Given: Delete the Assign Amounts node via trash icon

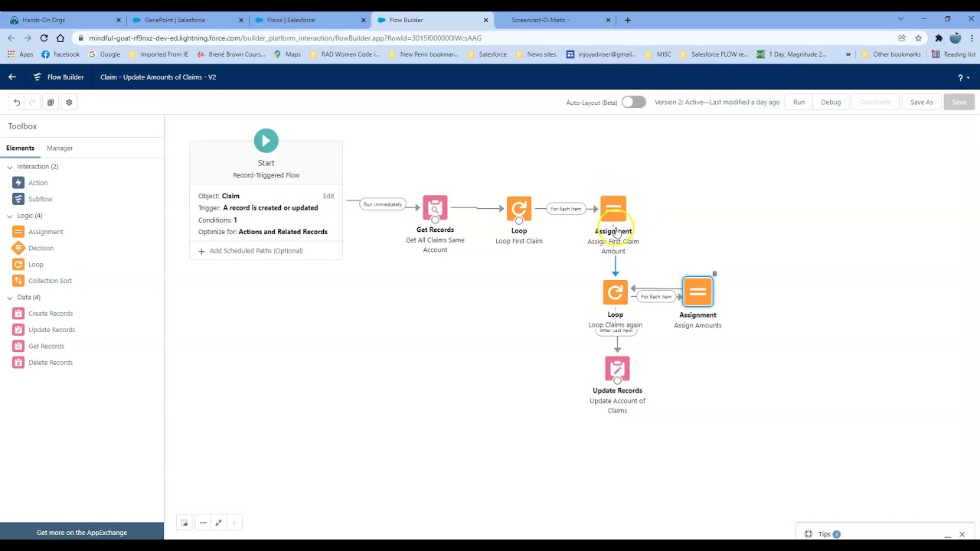Looking at the screenshot, I should (714, 274).
